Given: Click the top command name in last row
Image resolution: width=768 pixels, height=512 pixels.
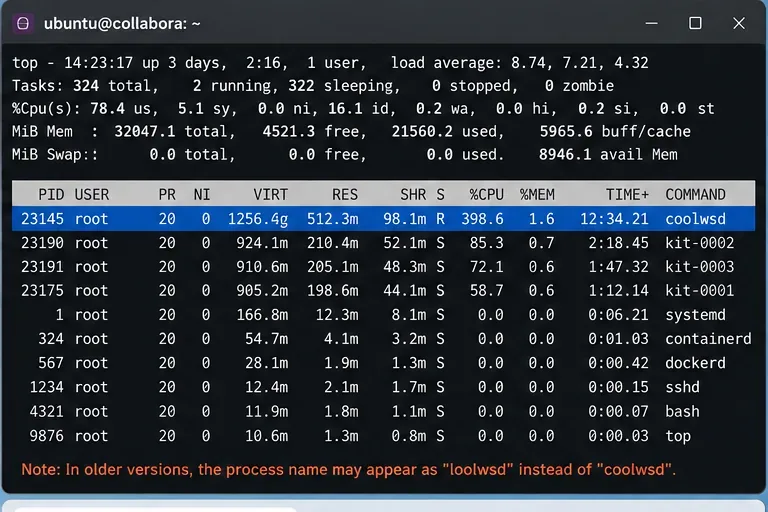Looking at the screenshot, I should (x=678, y=436).
